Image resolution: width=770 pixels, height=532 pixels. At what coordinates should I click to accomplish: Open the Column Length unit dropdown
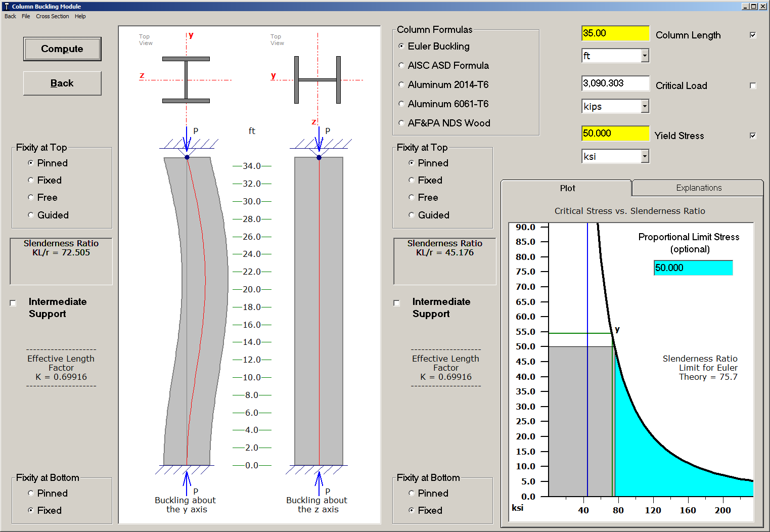click(643, 55)
